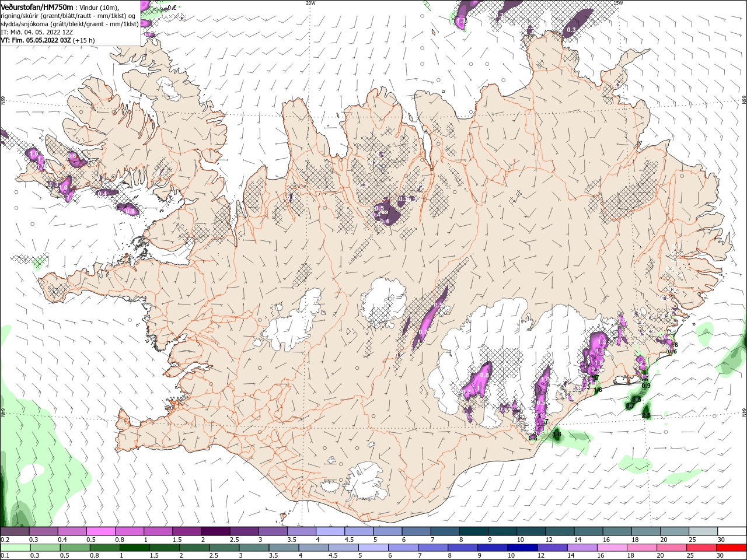Click the crimson rain swatch at 25
This screenshot has width=747, height=560.
point(701,548)
